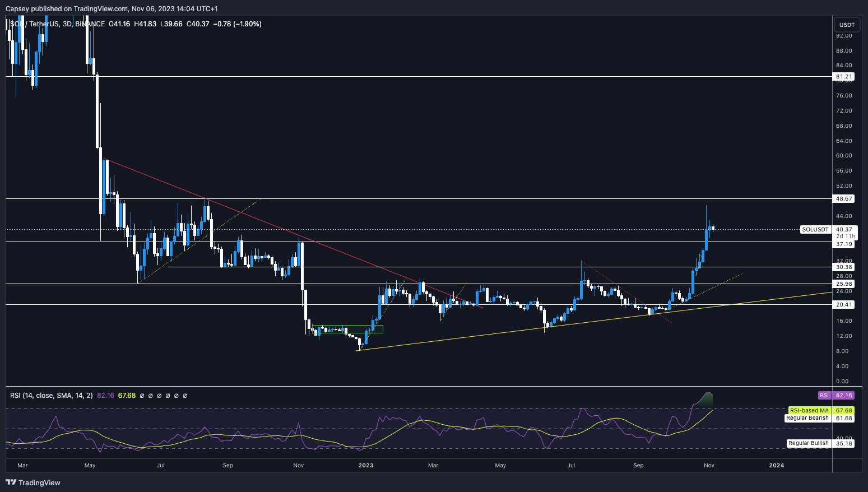Click the "Regular Bearish" tag

tap(807, 418)
